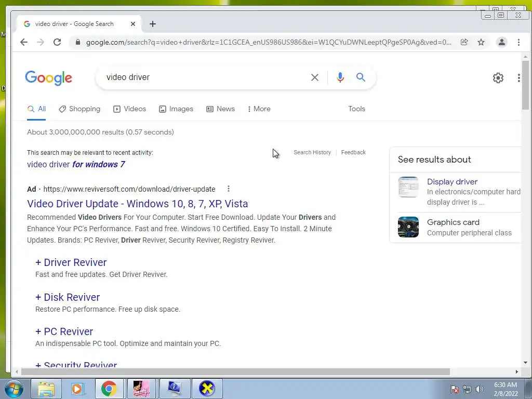Click the horizontal scrollbar right arrow
The width and height of the screenshot is (532, 399).
tap(517, 372)
